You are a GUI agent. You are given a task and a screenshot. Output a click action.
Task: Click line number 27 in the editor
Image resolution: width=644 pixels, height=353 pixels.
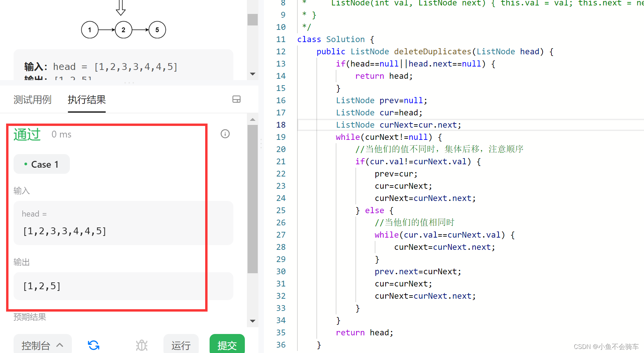click(x=281, y=235)
